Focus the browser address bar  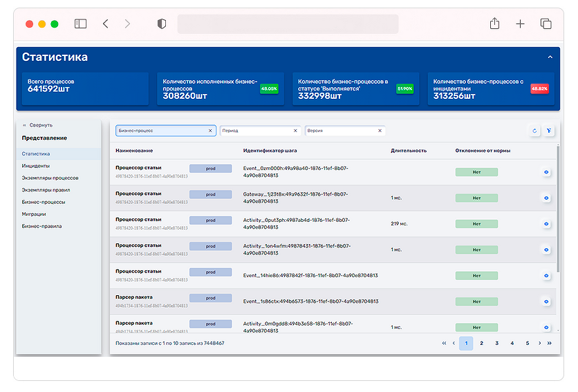point(288,24)
